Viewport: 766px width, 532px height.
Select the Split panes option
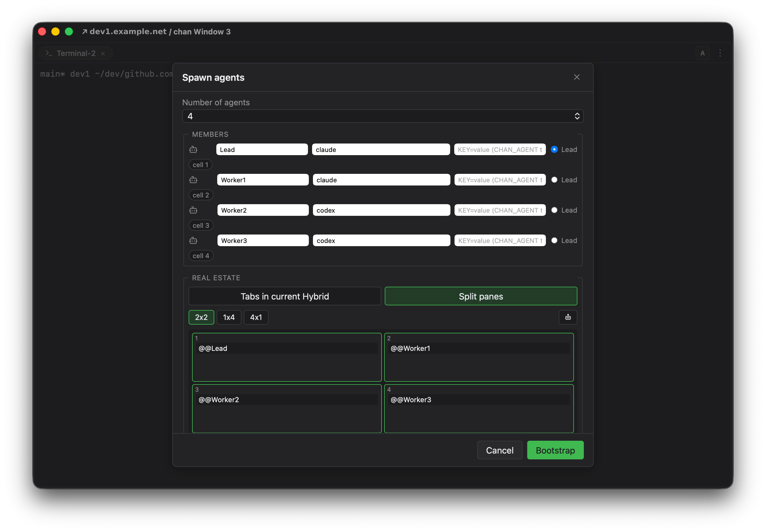point(481,296)
